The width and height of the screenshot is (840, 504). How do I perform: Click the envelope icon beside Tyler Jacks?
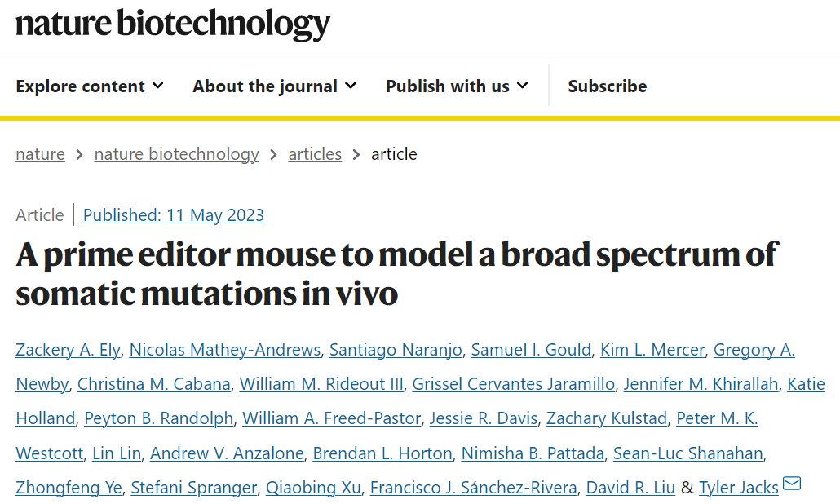click(x=791, y=484)
